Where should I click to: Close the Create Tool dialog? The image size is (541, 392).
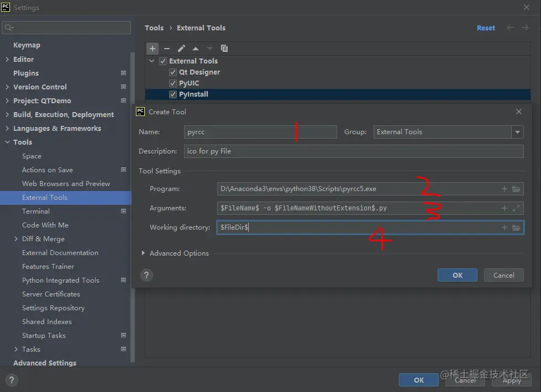point(519,112)
